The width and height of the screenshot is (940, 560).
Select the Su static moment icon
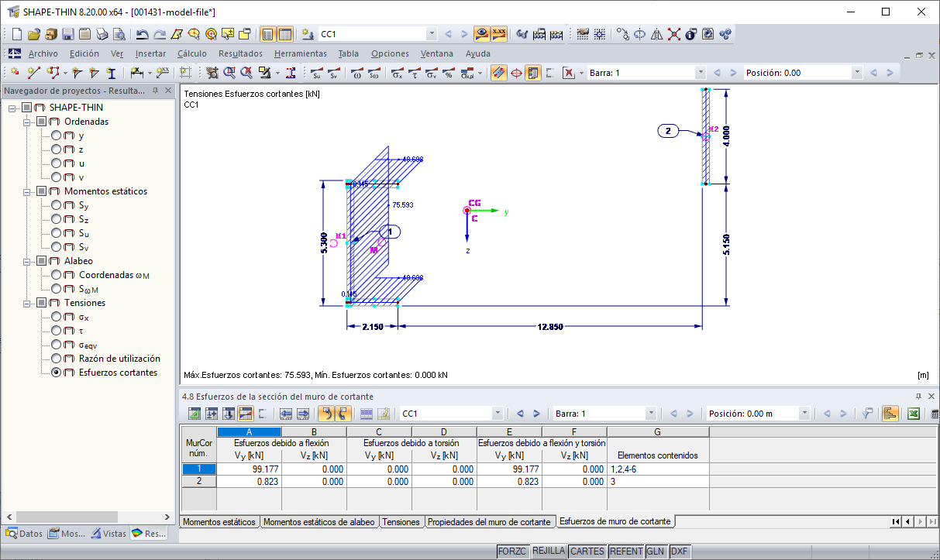tap(316, 73)
